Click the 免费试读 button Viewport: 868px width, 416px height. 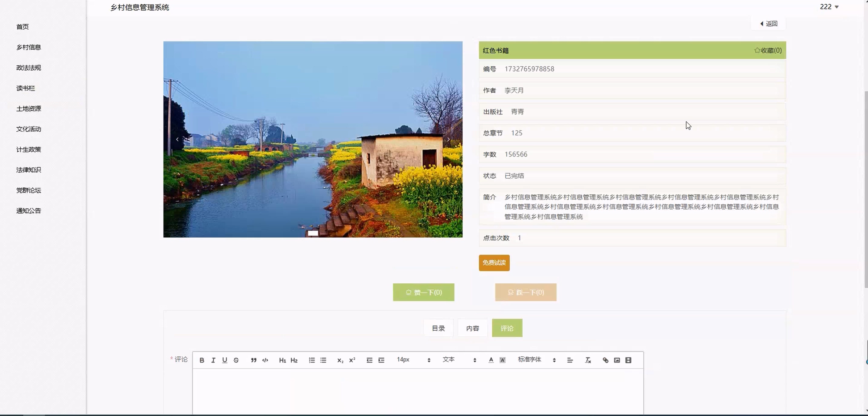click(x=494, y=262)
